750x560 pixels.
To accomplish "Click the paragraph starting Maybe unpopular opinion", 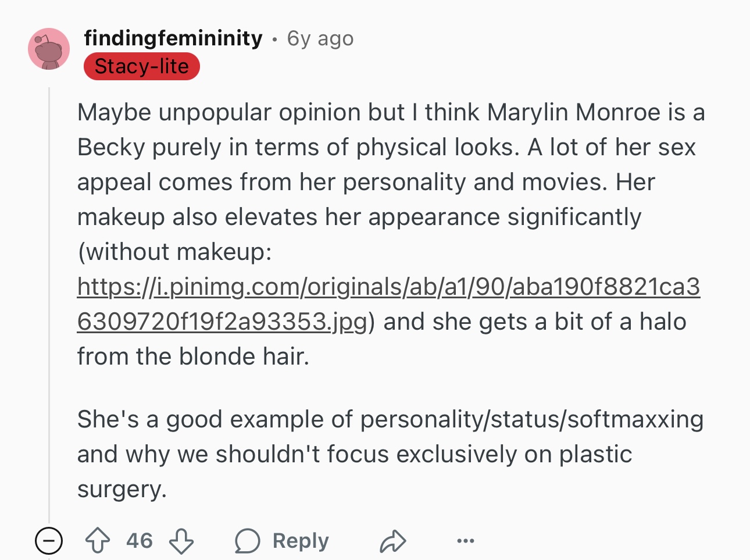I will 391,234.
